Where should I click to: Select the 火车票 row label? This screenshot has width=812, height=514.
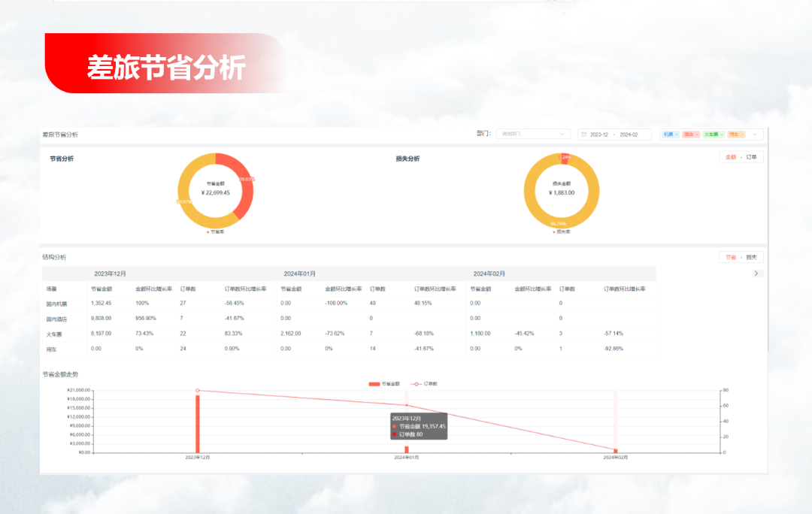point(54,334)
